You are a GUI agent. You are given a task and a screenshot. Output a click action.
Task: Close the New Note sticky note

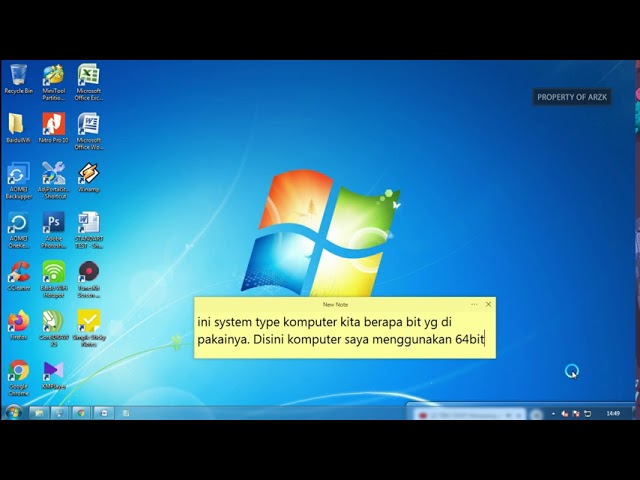(488, 304)
